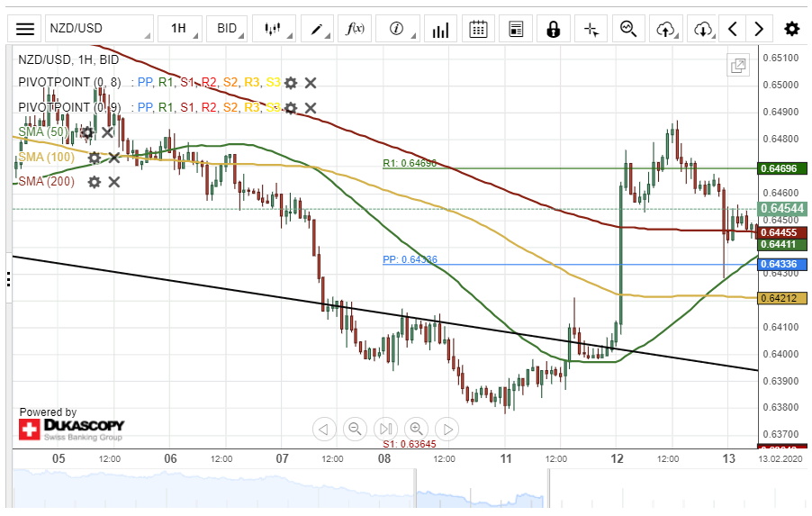Click the chart magnifier zoom icon
This screenshot has width=812, height=516.
coord(628,29)
